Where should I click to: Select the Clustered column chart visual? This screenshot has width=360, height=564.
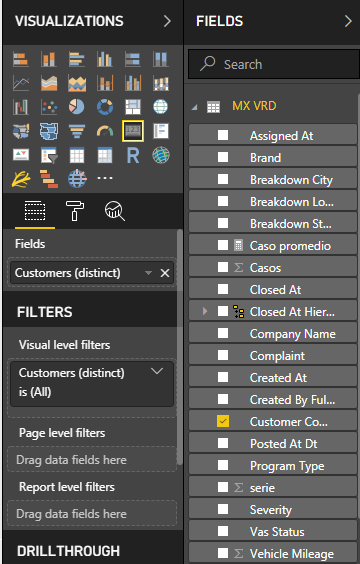105,59
